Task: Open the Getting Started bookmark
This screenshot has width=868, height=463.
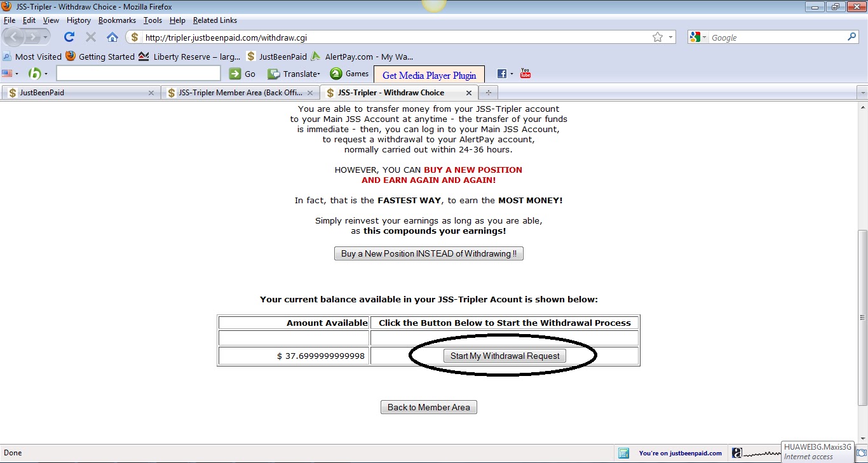Action: [100, 57]
